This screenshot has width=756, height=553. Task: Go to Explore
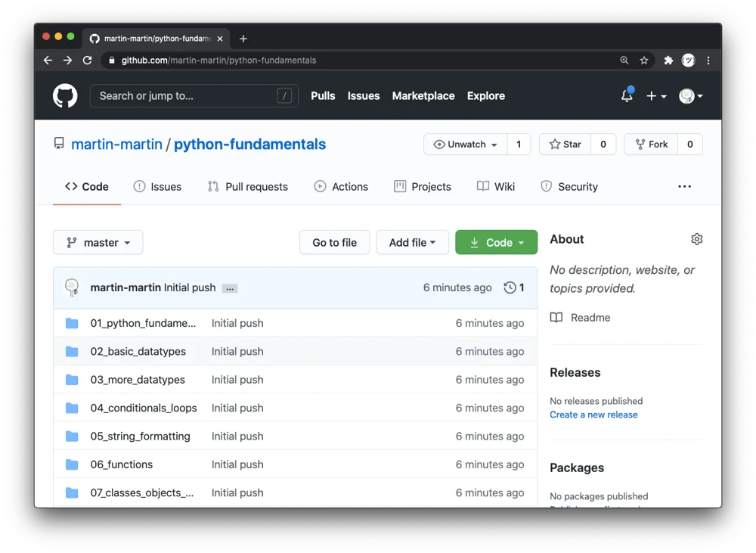coord(486,95)
